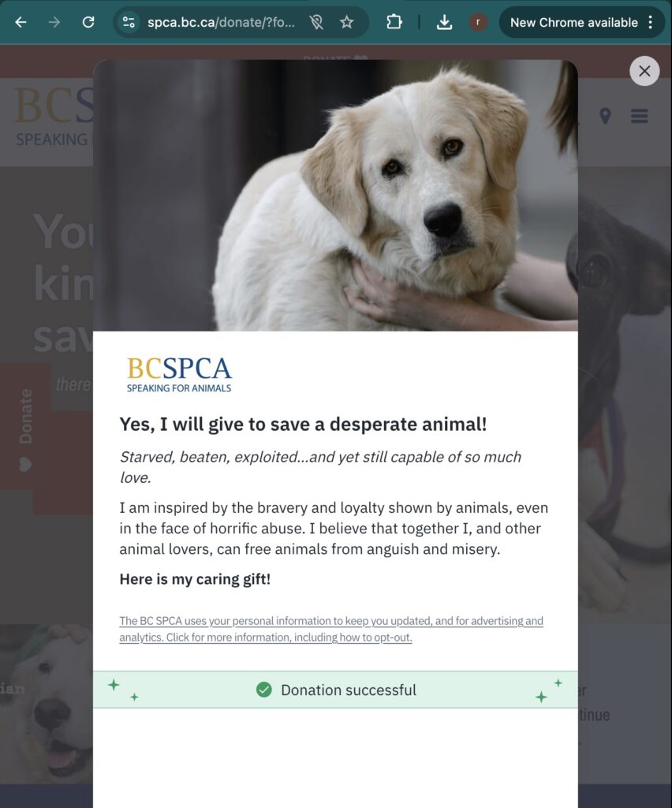
Task: Click the location pin icon
Action: click(x=606, y=116)
